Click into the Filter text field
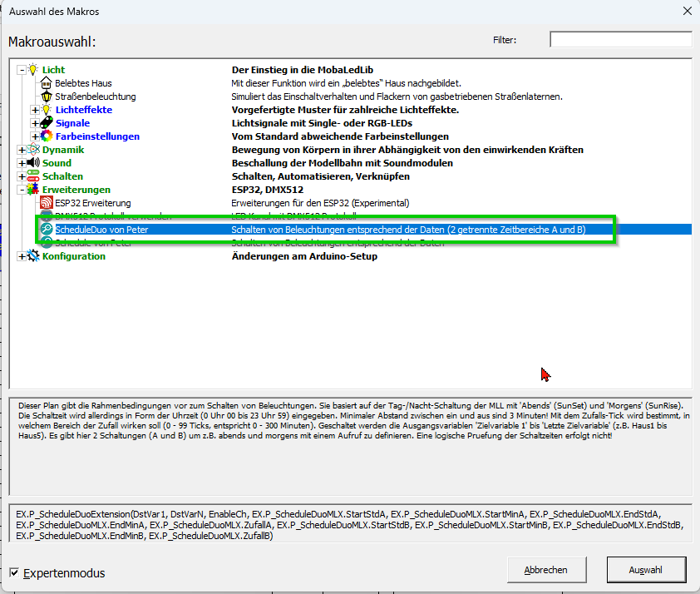700x594 pixels. [620, 40]
